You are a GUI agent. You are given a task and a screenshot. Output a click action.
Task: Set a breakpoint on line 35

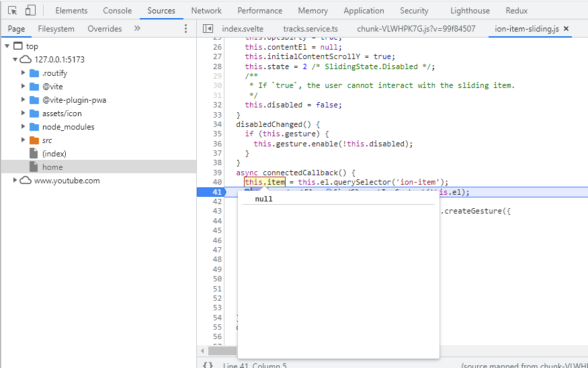tap(217, 134)
